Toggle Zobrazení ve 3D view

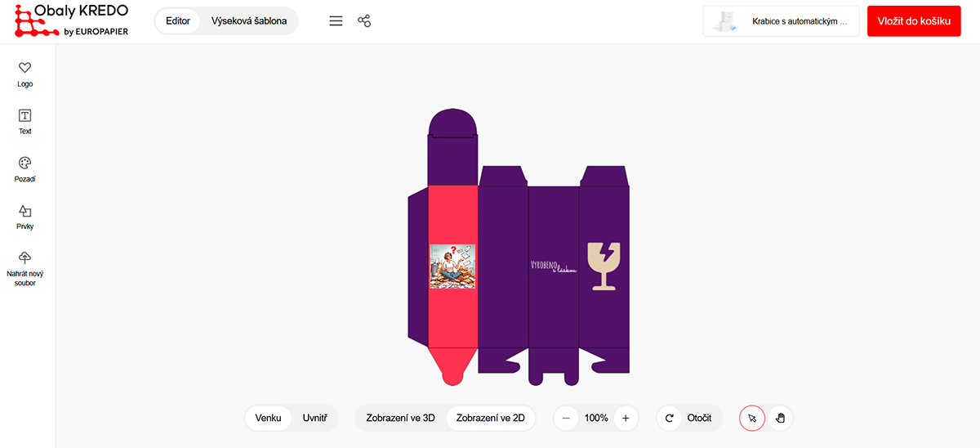pyautogui.click(x=400, y=418)
